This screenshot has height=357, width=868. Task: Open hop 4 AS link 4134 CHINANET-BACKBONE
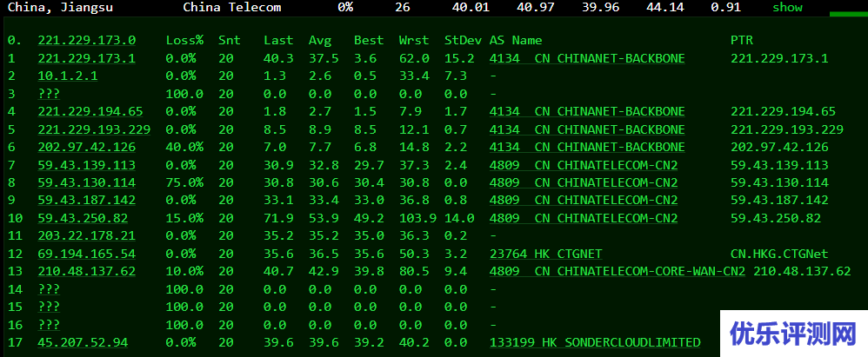tap(587, 111)
